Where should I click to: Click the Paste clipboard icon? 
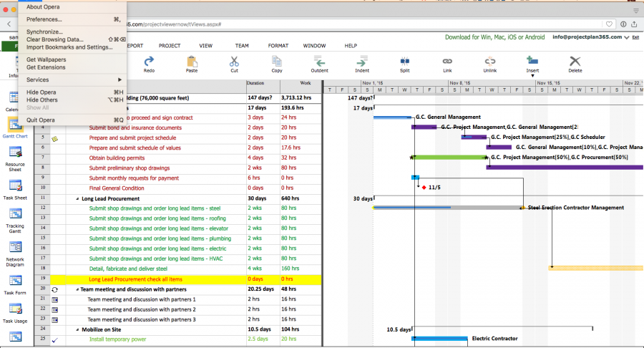pyautogui.click(x=192, y=62)
